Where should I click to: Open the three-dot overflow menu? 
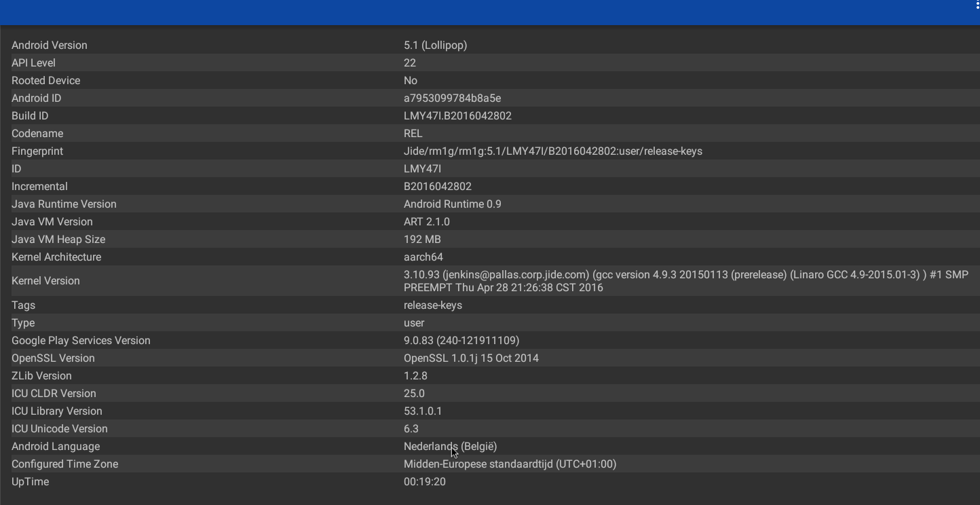tap(977, 5)
